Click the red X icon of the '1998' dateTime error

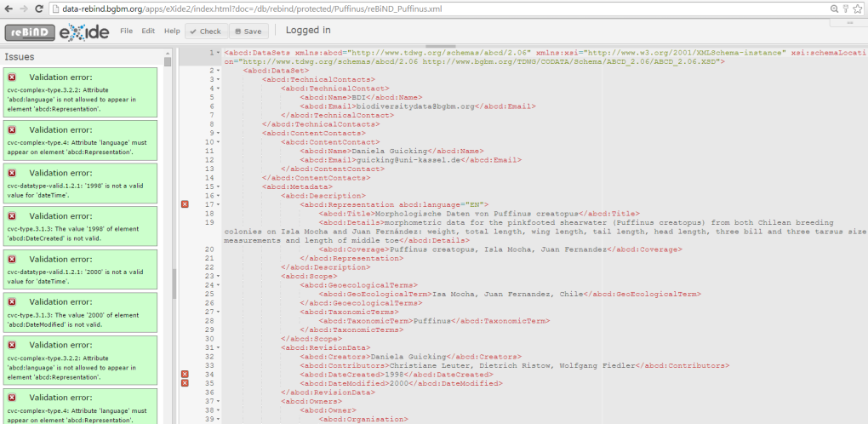pos(12,173)
